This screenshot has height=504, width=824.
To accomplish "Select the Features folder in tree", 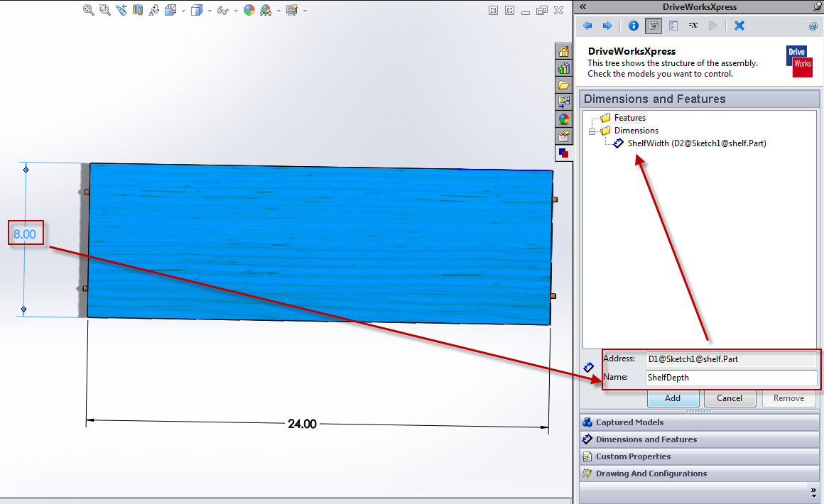I will (629, 118).
